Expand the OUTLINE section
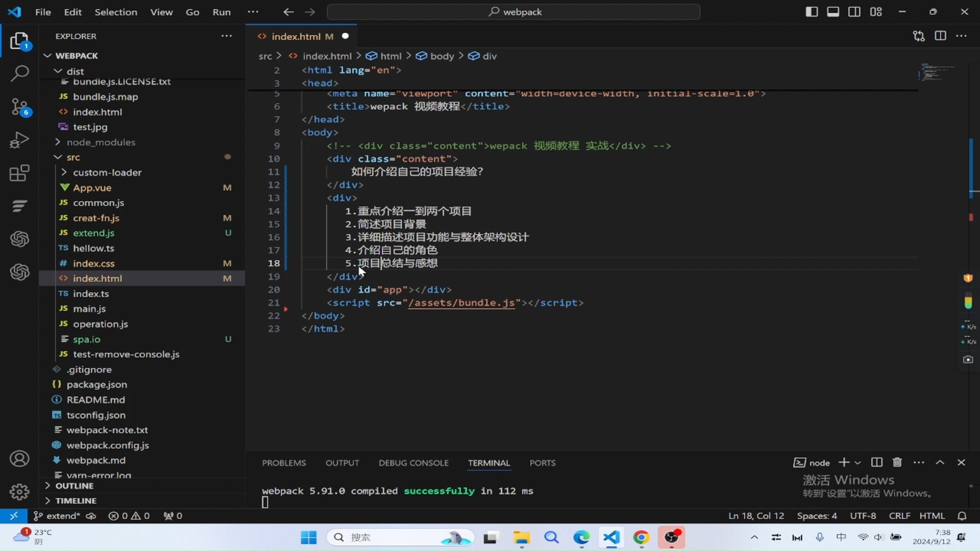 [75, 486]
